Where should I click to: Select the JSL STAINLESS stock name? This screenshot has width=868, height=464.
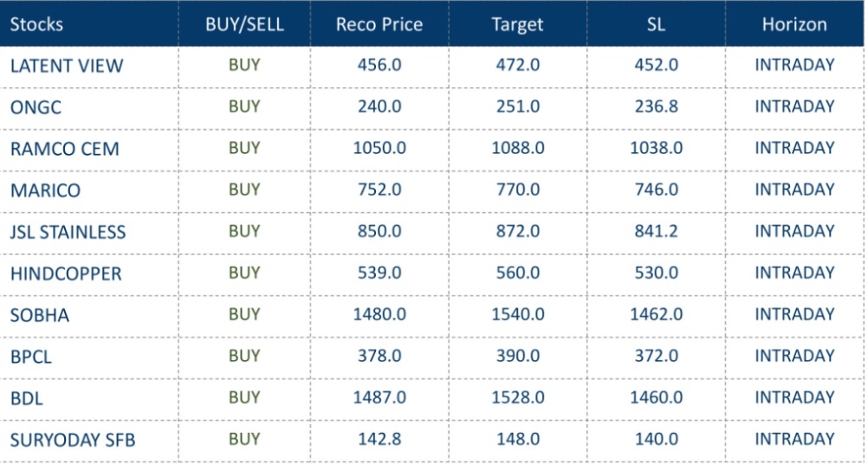tap(68, 232)
